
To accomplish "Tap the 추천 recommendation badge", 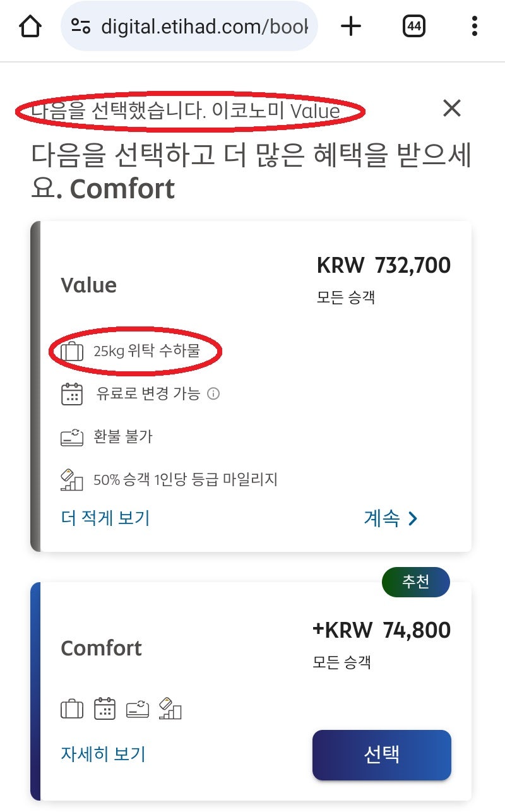I will pyautogui.click(x=416, y=582).
